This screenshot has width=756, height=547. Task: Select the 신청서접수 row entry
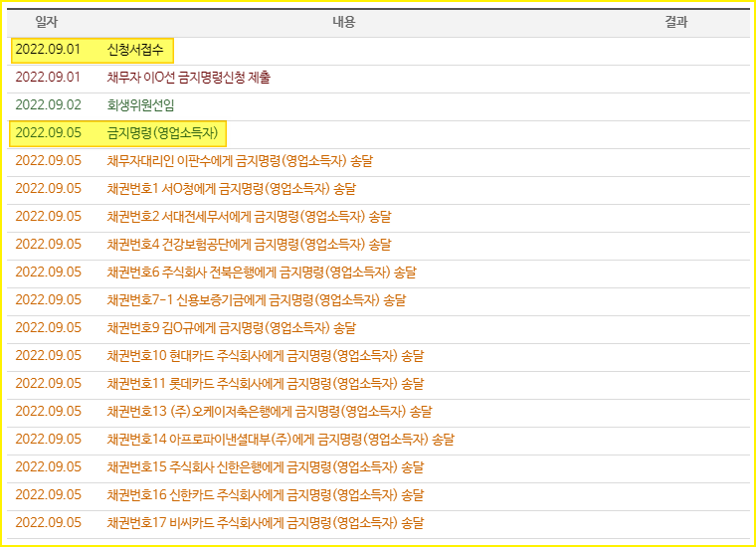point(135,50)
